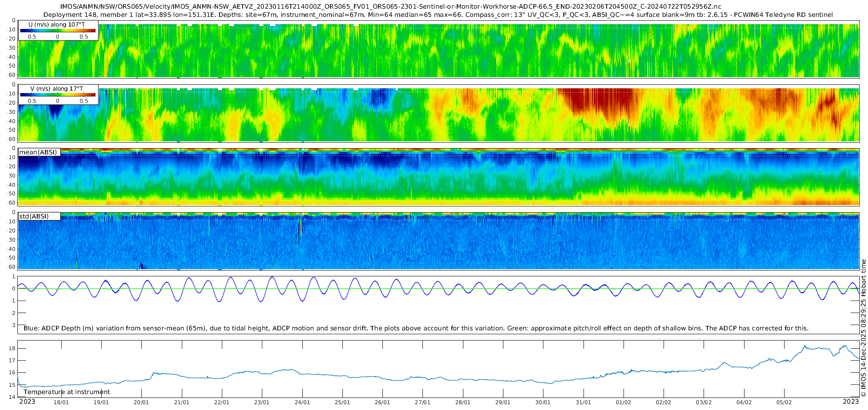This screenshot has width=868, height=410.
Task: Click the 2023 year label at axis end
Action: coord(851,402)
